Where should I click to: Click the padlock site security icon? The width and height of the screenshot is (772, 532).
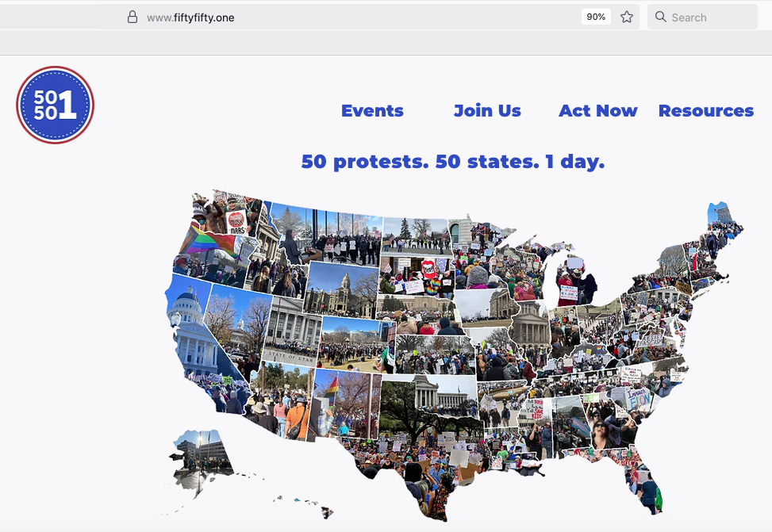(x=133, y=17)
